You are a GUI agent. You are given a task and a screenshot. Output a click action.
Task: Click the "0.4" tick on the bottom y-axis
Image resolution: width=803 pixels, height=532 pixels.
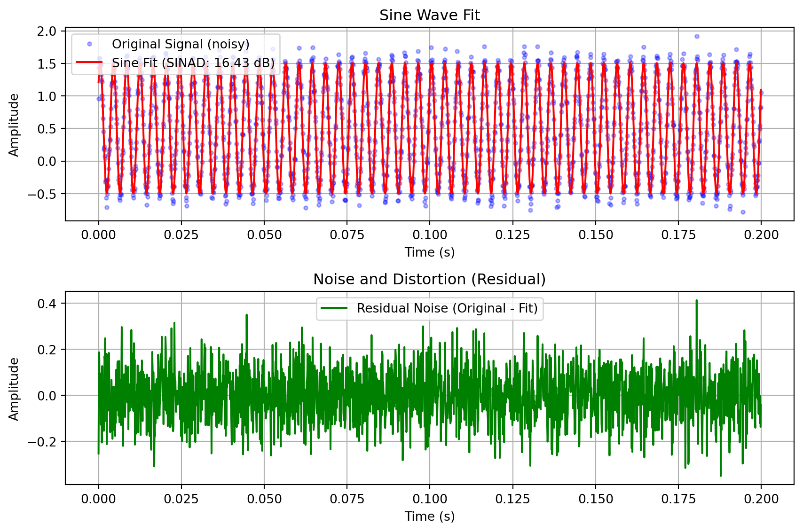(x=47, y=304)
